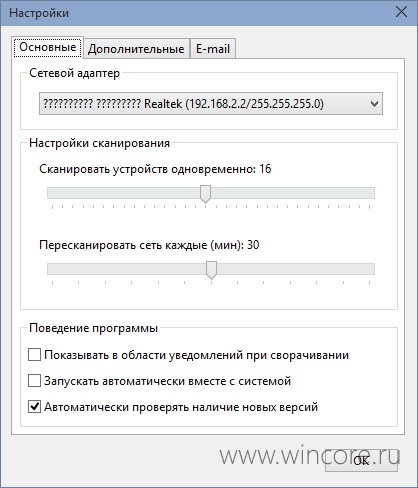Uncheck Автоматически проверять наличие новых версий
Image resolution: width=418 pixels, height=488 pixels.
pos(34,407)
